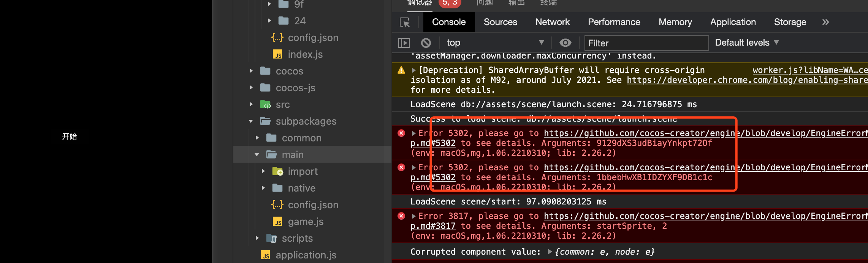Expand the Error 3817 message arrow

413,216
